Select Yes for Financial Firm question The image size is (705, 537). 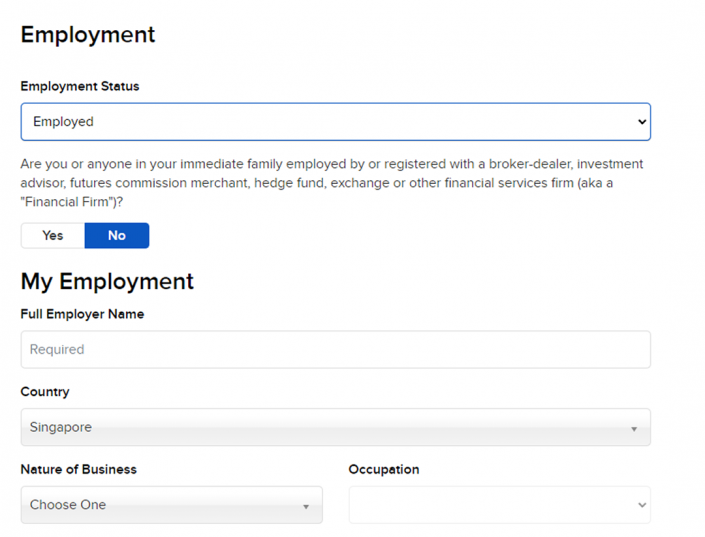click(53, 236)
